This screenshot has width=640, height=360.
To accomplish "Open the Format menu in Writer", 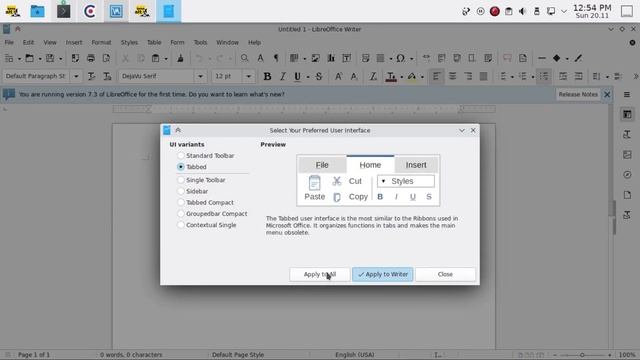I will (x=101, y=42).
